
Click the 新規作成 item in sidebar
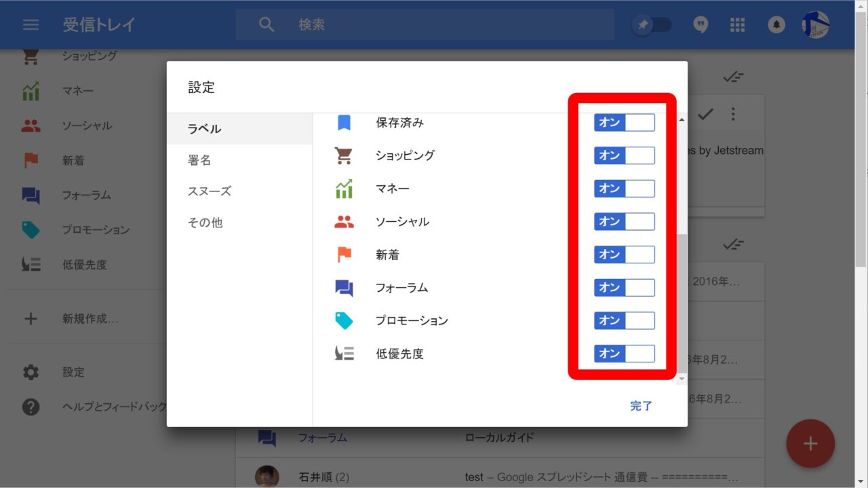(90, 318)
